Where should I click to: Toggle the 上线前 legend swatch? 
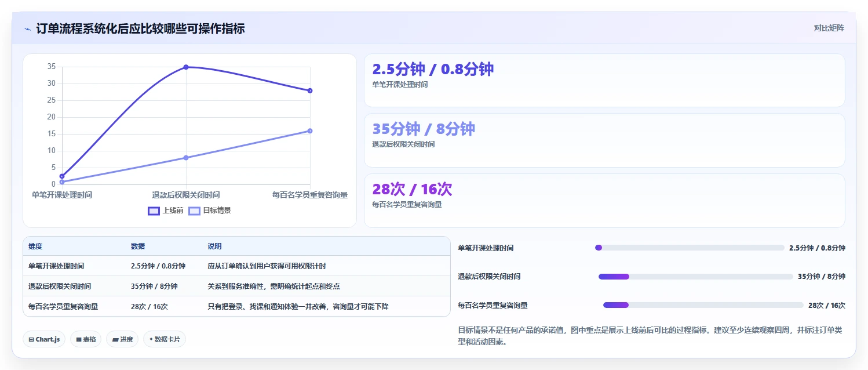pos(154,211)
